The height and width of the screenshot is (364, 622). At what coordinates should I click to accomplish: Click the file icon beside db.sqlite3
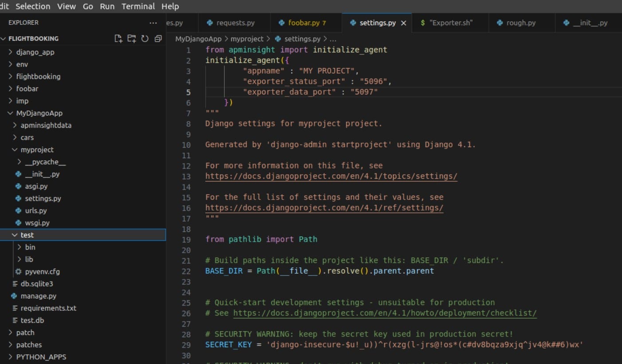[15, 284]
